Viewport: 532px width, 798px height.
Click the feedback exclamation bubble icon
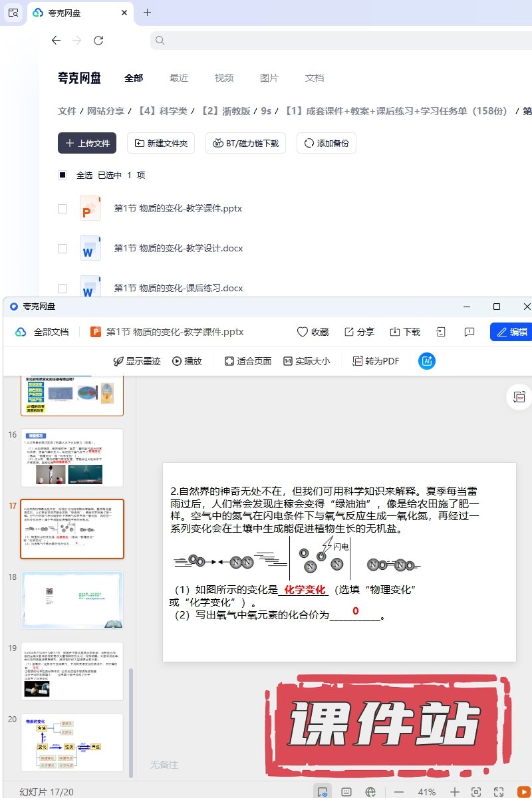click(x=469, y=332)
